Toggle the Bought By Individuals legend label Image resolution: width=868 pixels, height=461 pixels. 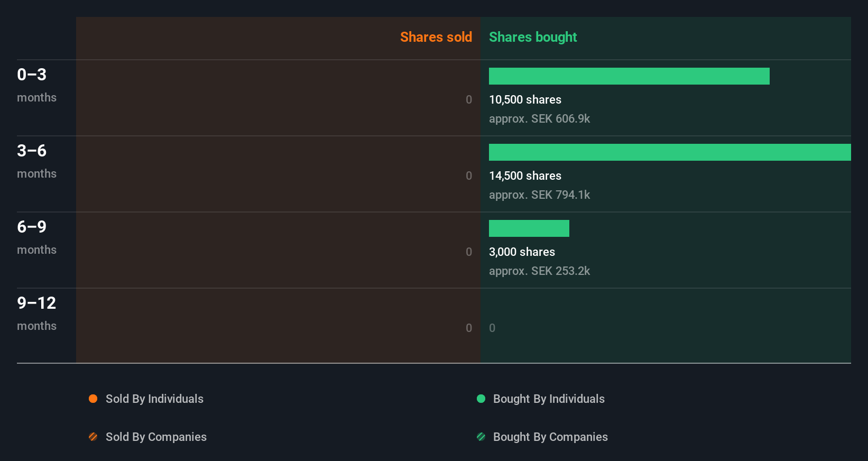pyautogui.click(x=549, y=399)
